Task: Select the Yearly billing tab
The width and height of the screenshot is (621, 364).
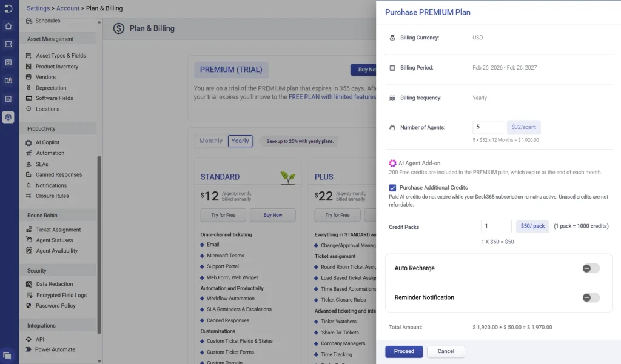Action: pos(240,141)
